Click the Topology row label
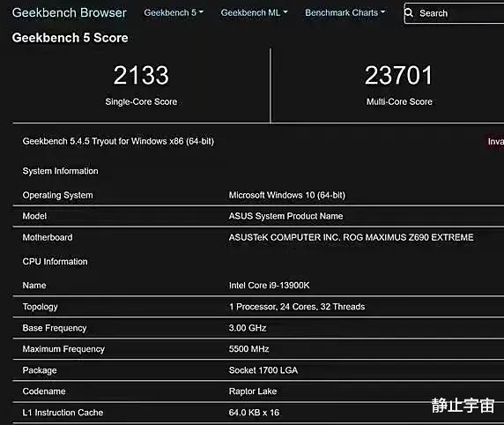 coord(41,307)
